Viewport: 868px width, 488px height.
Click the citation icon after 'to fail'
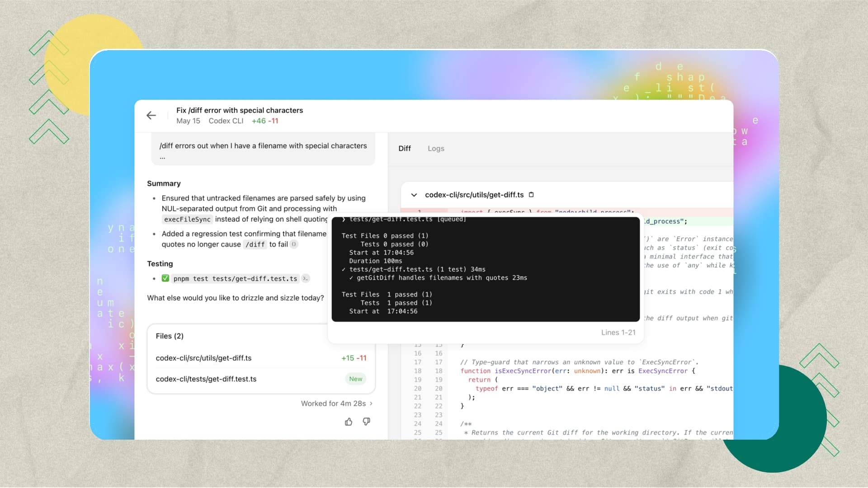pyautogui.click(x=294, y=244)
